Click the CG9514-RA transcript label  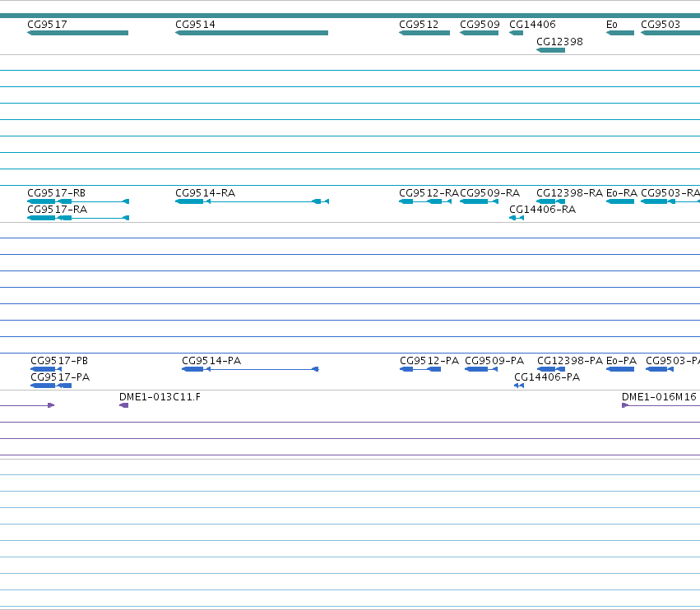pos(206,193)
